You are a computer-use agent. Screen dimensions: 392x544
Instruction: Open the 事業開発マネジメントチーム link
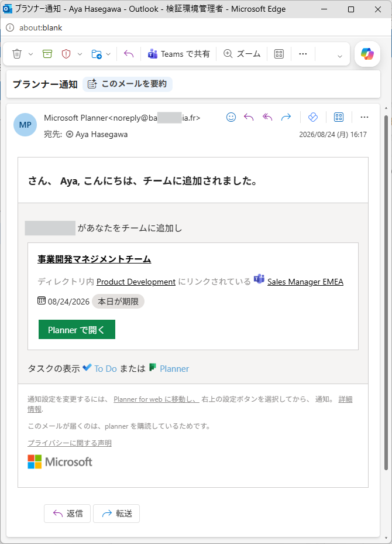pyautogui.click(x=94, y=259)
